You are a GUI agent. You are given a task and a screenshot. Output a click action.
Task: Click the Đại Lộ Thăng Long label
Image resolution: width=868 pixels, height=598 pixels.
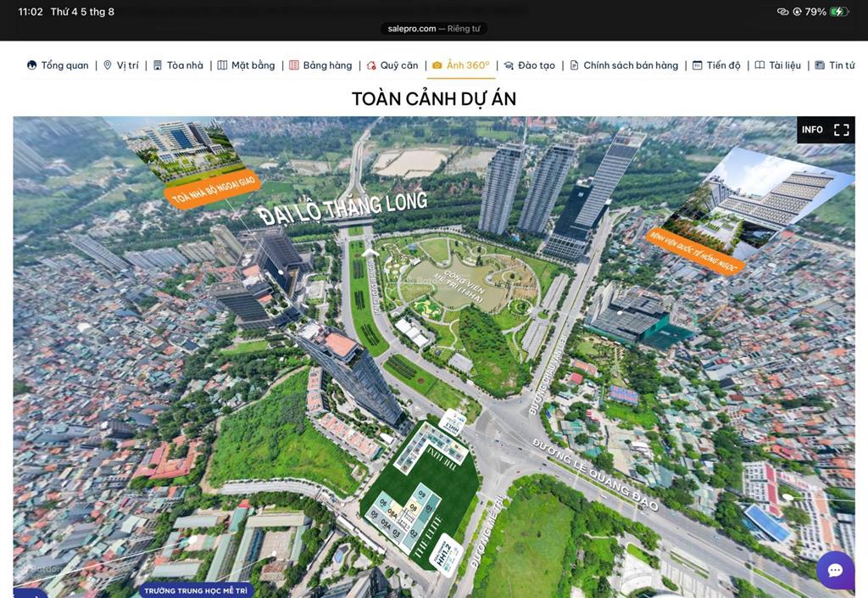click(x=344, y=208)
